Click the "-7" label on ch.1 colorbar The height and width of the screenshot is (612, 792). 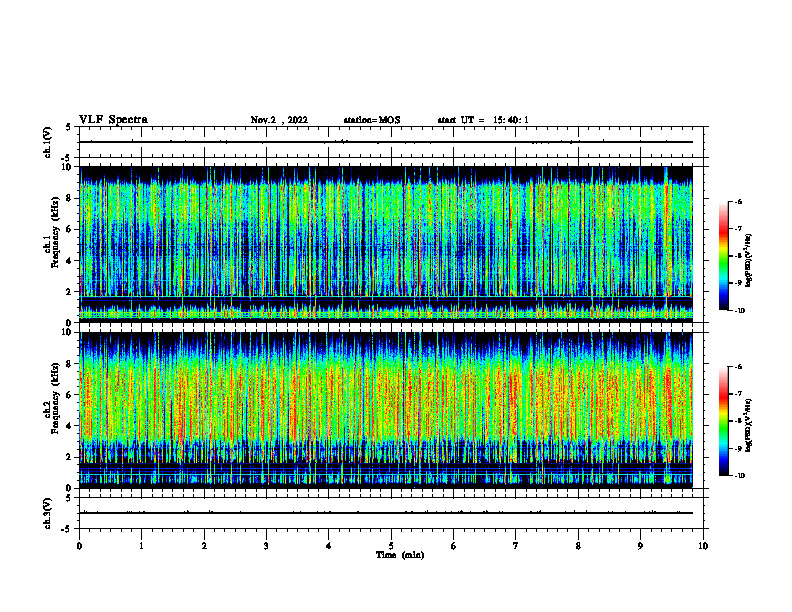tap(738, 229)
